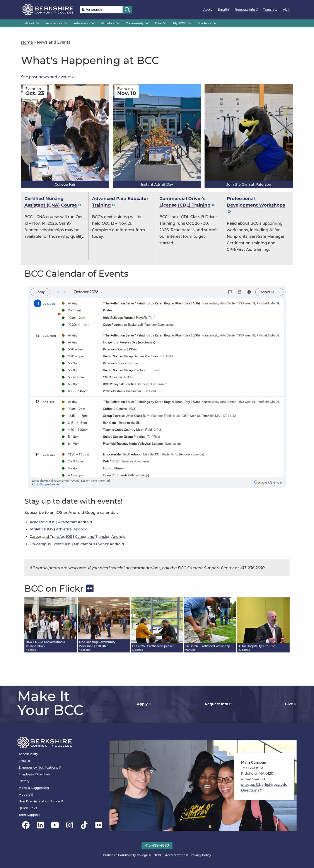Expand the Athletics menu

coord(110,23)
